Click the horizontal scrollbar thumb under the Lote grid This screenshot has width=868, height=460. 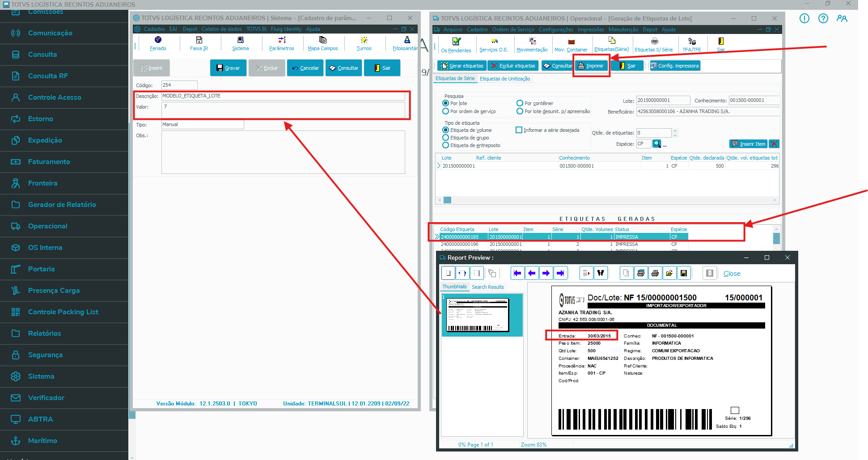(447, 200)
